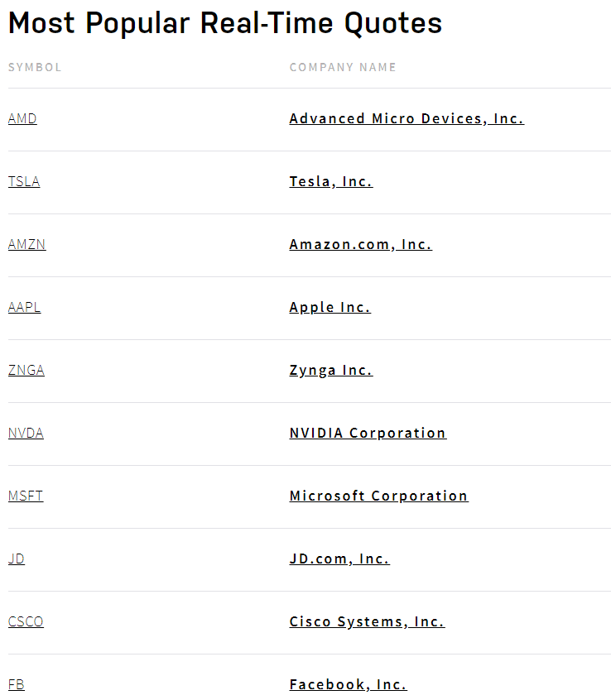Screen dimensions: 611x700
Task: Click the CSCO ticker symbol
Action: [x=26, y=622]
